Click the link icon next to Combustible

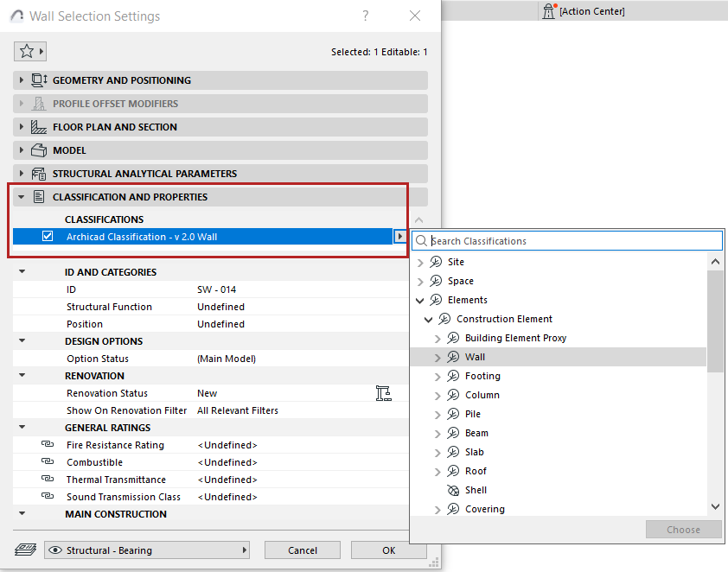click(48, 461)
